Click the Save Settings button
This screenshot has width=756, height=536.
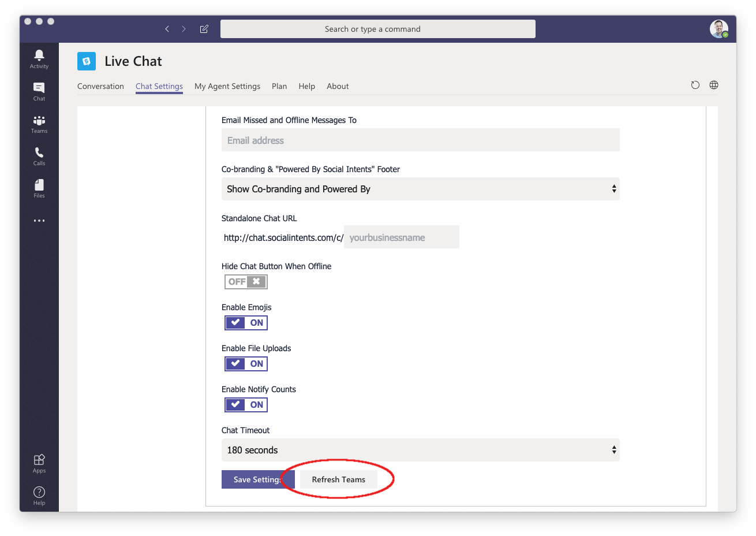pyautogui.click(x=258, y=479)
